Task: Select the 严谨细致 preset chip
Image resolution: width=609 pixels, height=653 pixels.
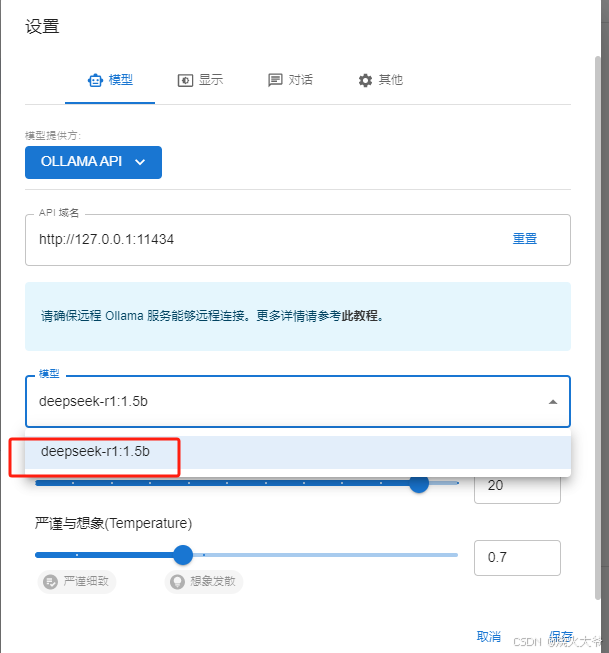Action: pyautogui.click(x=77, y=581)
